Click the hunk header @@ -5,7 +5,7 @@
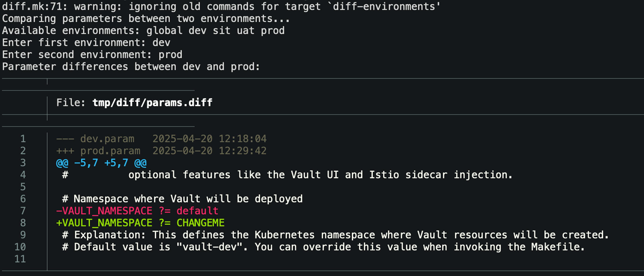This screenshot has height=276, width=644. coord(101,163)
